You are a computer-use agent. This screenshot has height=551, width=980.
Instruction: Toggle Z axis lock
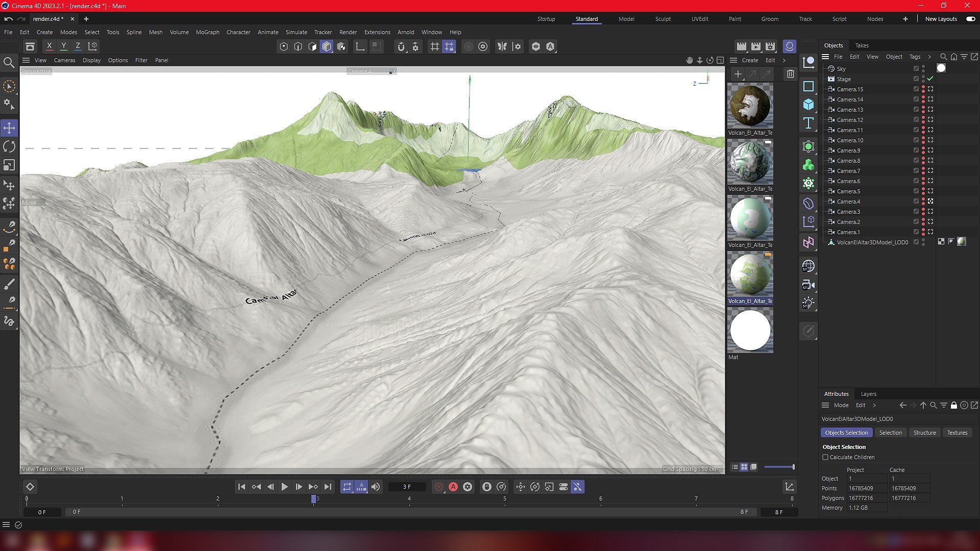pos(78,46)
